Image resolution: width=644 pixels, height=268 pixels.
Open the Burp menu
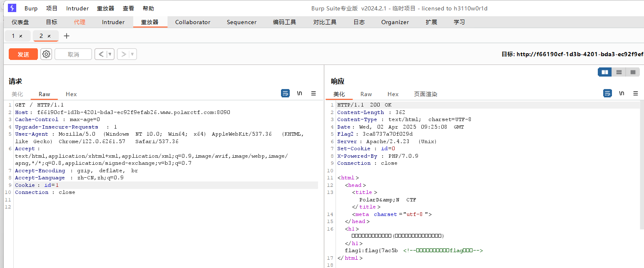31,8
